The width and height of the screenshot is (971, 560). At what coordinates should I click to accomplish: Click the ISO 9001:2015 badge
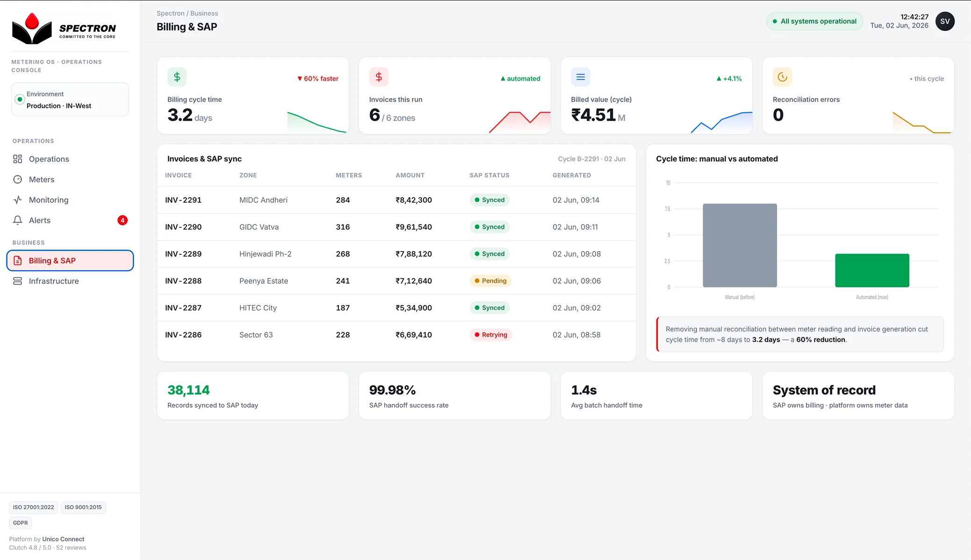click(x=83, y=507)
